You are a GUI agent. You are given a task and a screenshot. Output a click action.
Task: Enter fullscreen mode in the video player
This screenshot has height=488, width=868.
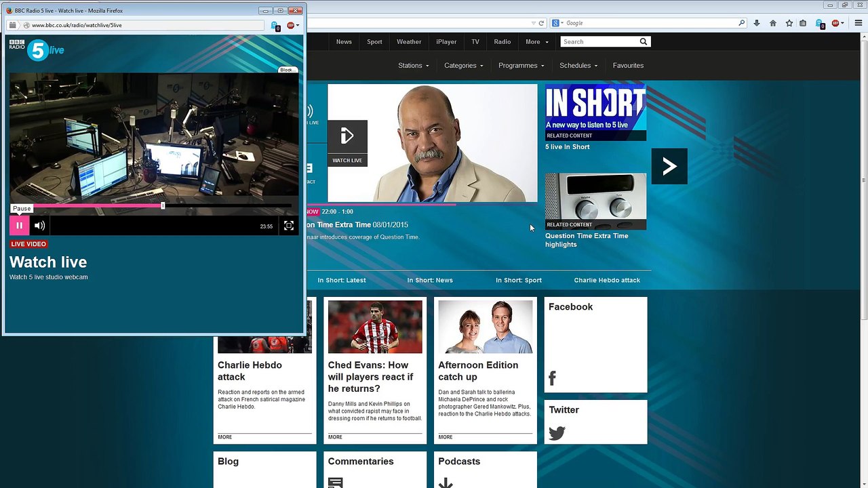pyautogui.click(x=288, y=226)
